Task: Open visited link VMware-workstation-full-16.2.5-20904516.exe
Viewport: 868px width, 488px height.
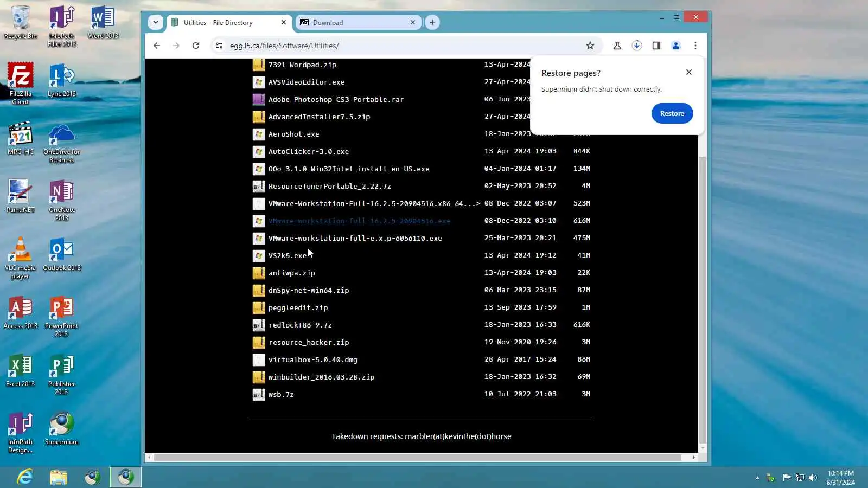Action: tap(359, 221)
